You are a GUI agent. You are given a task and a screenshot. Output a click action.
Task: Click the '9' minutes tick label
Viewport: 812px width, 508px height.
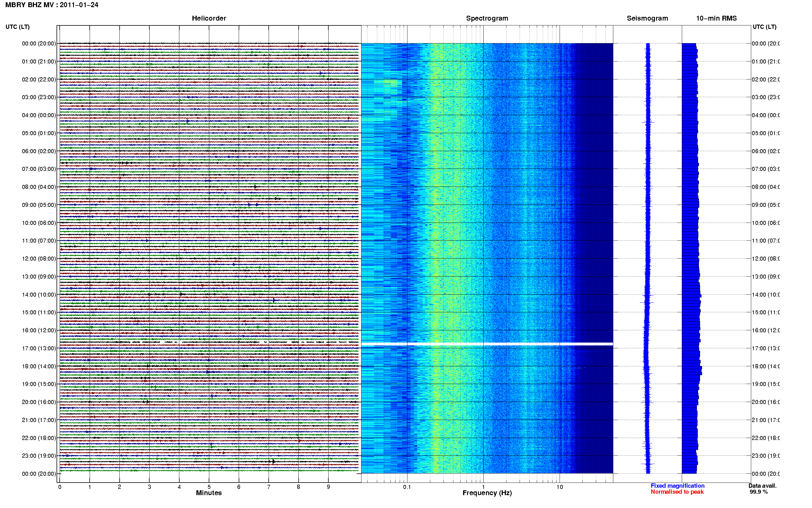pyautogui.click(x=328, y=487)
